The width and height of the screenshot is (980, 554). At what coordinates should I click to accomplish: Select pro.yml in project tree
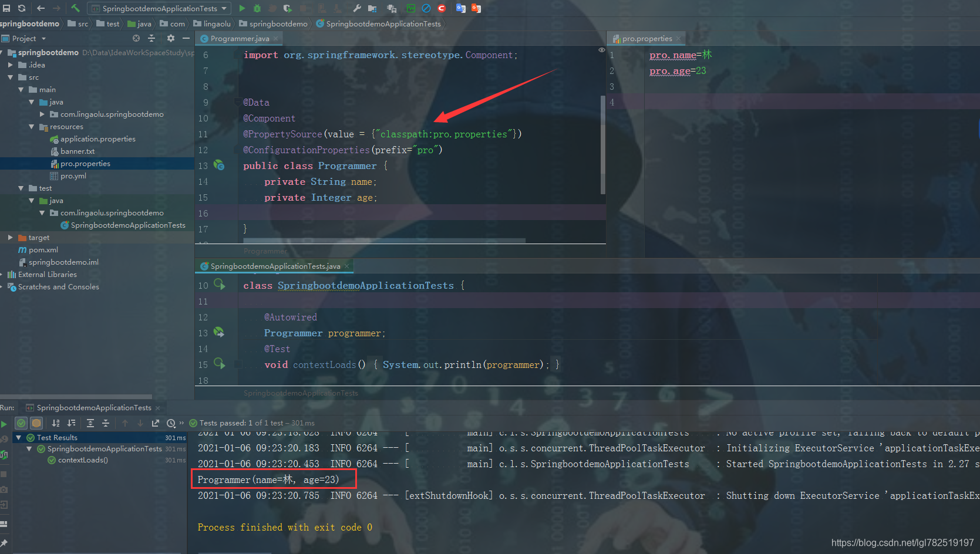coord(73,175)
